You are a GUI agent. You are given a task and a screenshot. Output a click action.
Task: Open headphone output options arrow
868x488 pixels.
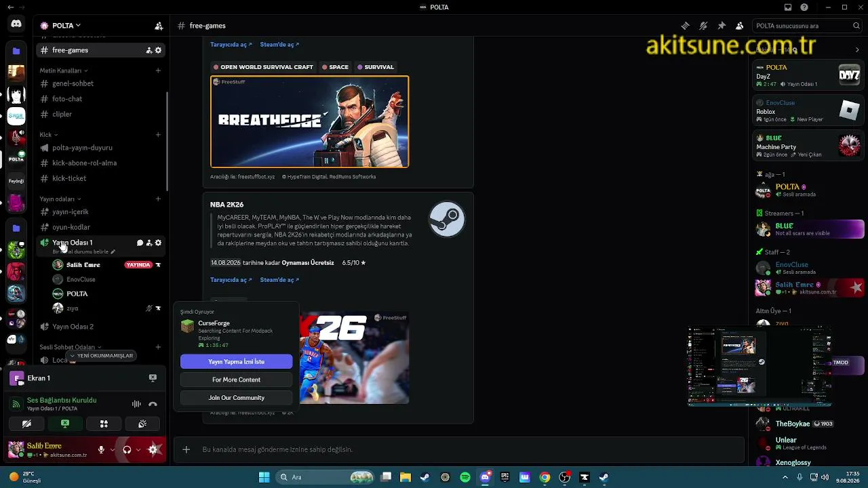(x=138, y=449)
